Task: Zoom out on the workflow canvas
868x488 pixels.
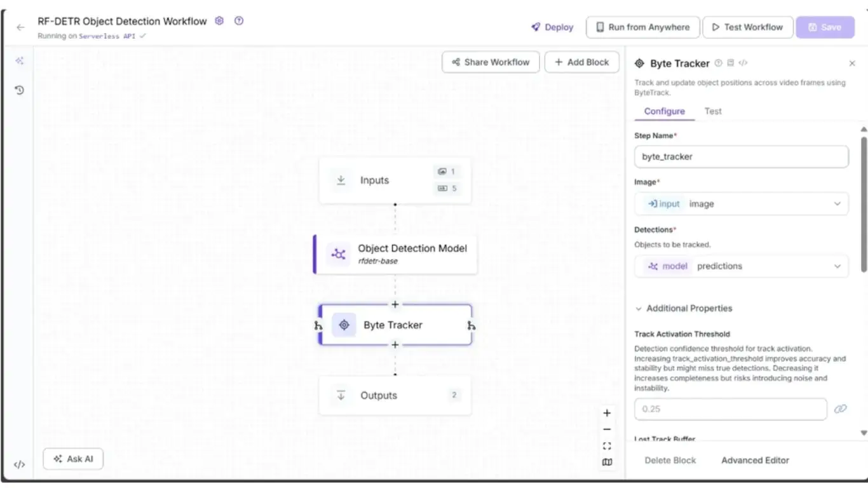Action: coord(607,430)
